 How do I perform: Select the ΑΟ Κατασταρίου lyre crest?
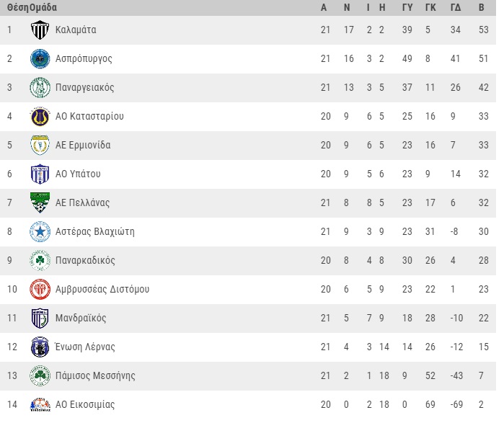point(40,116)
